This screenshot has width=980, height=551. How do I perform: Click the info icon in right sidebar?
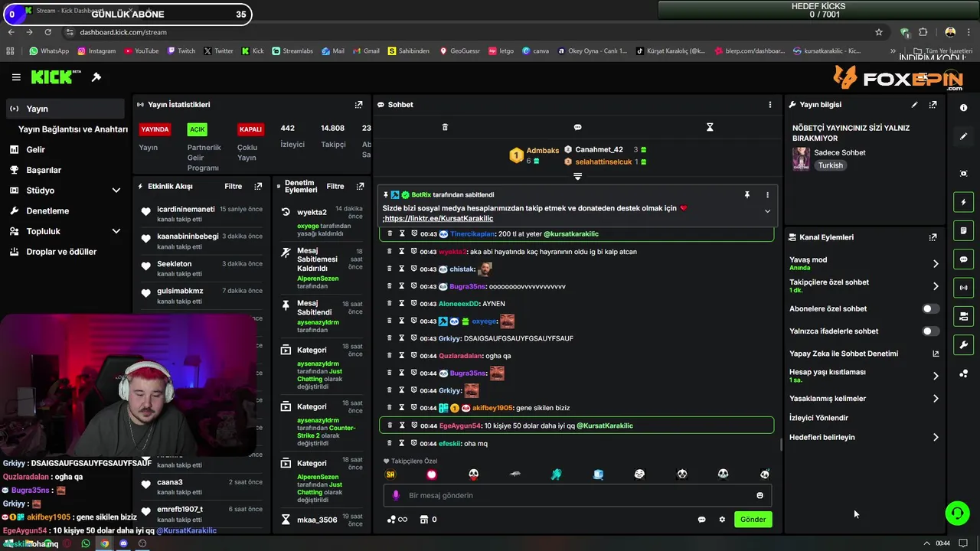click(963, 108)
